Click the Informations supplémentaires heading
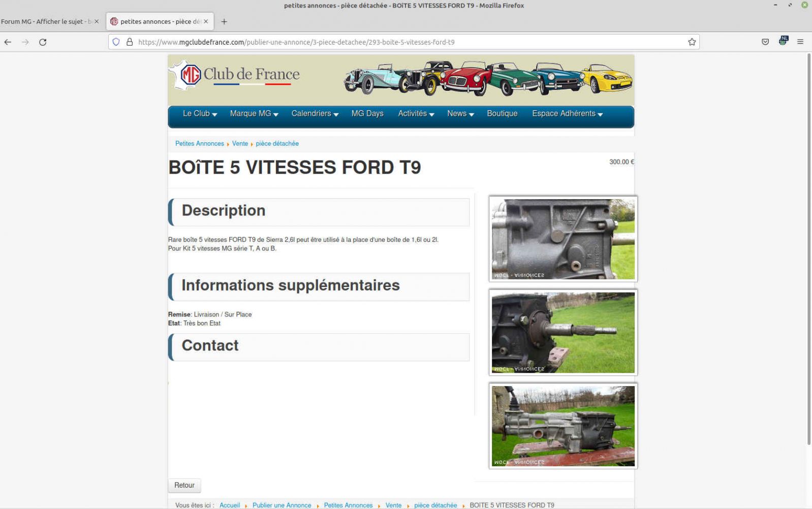Viewport: 812px width, 509px height. click(x=291, y=285)
